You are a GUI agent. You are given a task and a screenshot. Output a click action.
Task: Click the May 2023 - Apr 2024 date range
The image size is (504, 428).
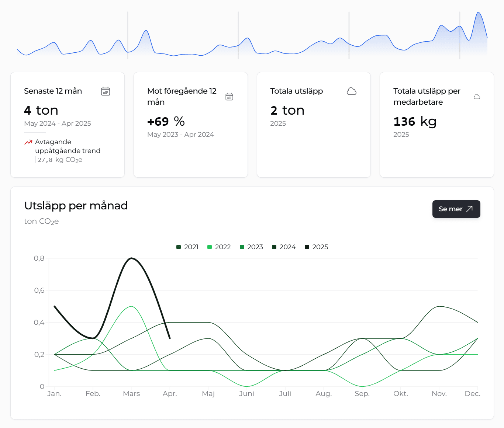[x=180, y=135]
